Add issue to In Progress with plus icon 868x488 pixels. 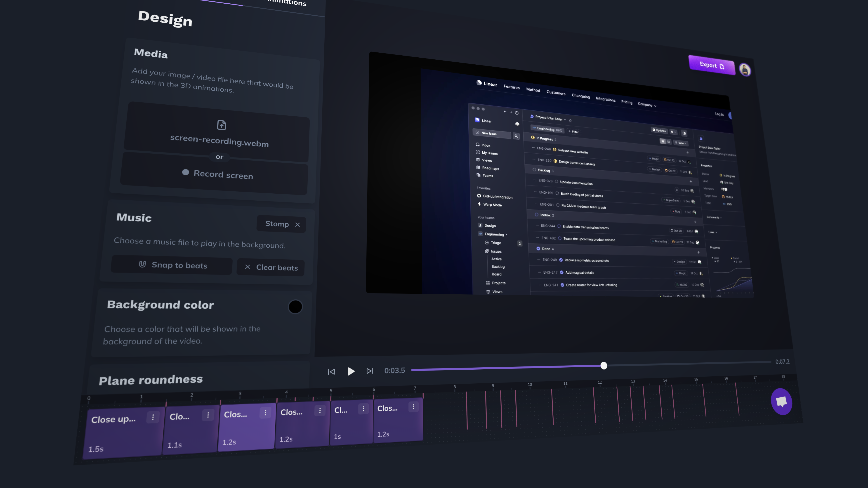(x=688, y=152)
